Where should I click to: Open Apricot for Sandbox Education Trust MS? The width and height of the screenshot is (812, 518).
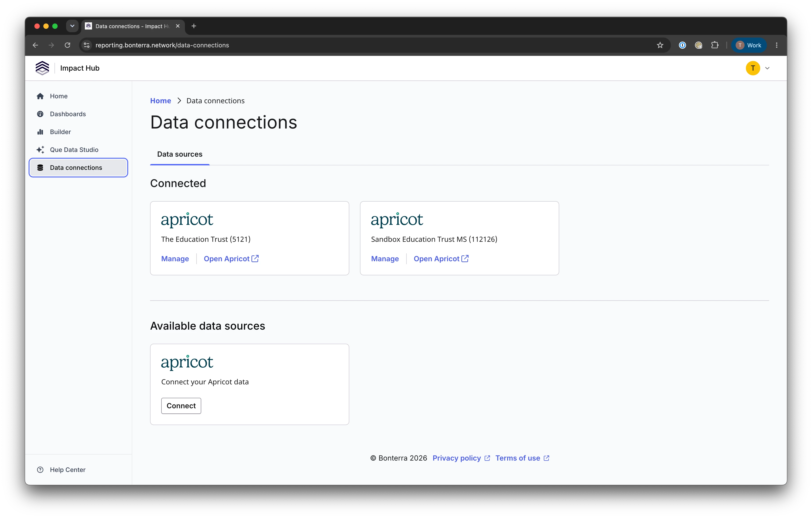pyautogui.click(x=442, y=259)
